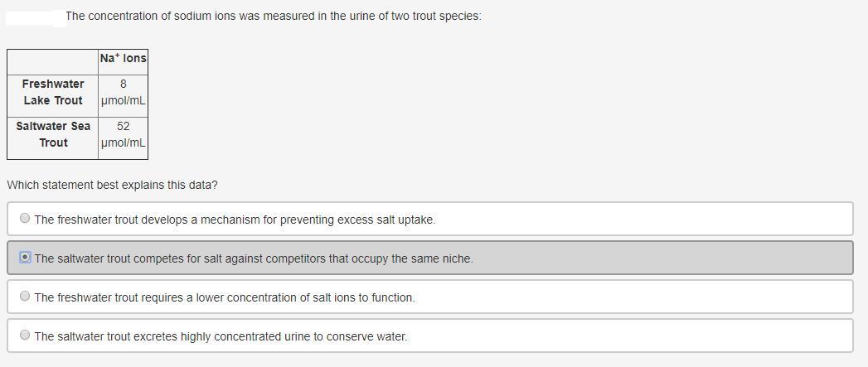Click answer text about competitors in same niche
The image size is (868, 367).
pos(254,258)
